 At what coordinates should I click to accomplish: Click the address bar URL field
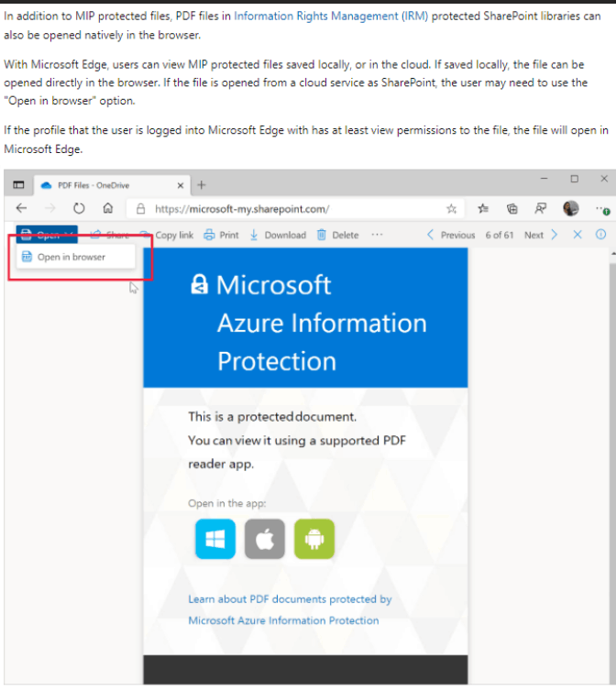click(295, 209)
